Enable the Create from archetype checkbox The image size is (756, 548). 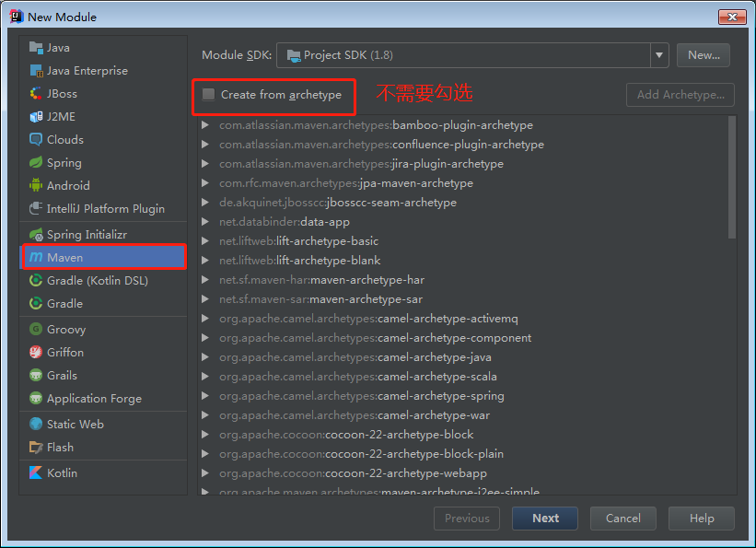(209, 95)
